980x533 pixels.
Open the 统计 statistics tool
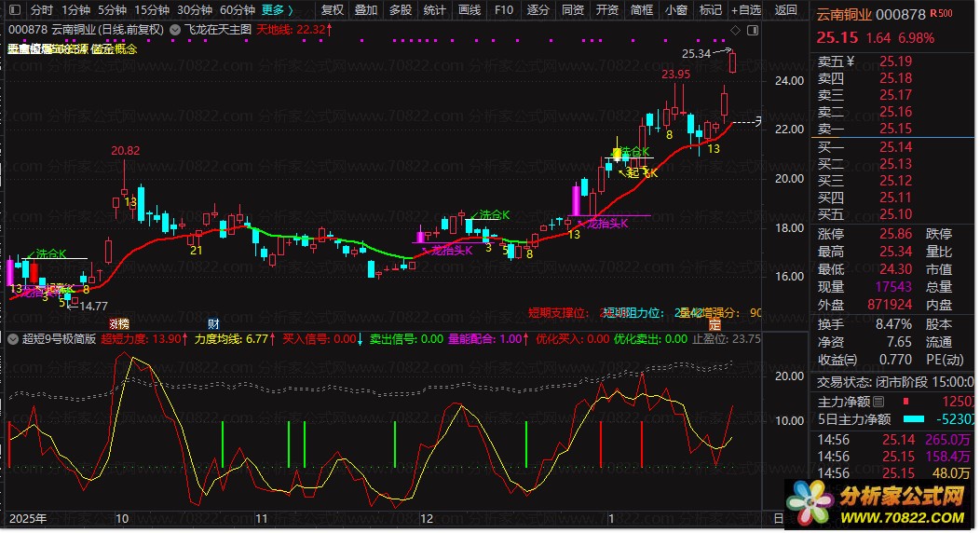434,10
